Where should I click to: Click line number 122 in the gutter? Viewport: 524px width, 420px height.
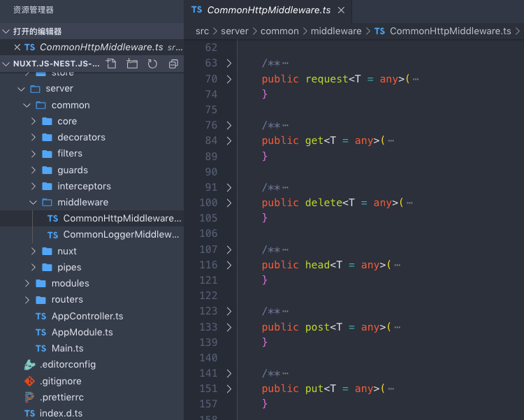pos(208,296)
